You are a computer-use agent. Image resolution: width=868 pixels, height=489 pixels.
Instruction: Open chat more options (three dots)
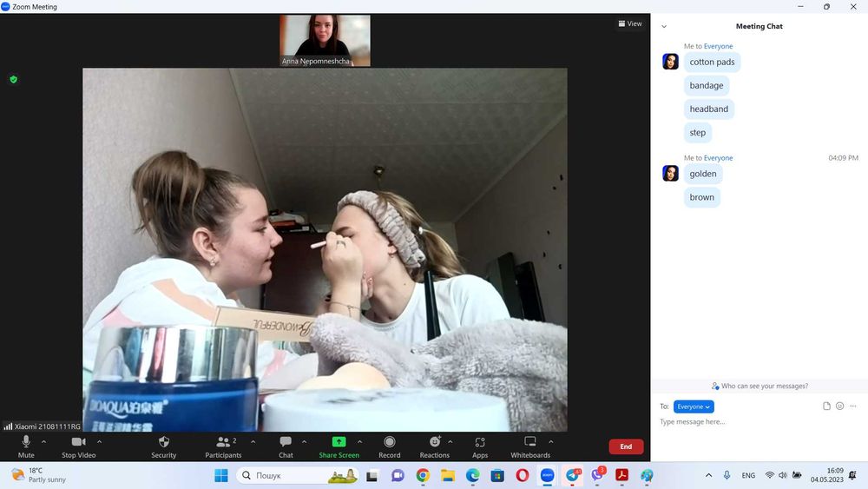click(x=853, y=406)
